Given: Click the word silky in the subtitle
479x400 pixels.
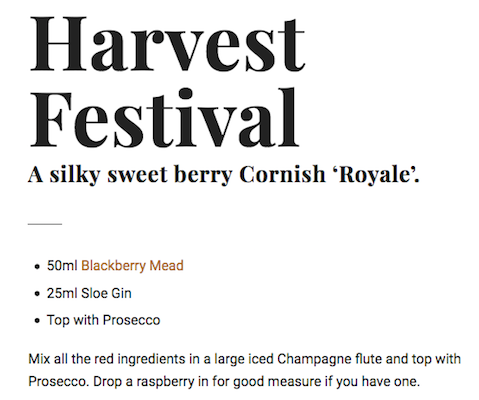Looking at the screenshot, I should [75, 174].
